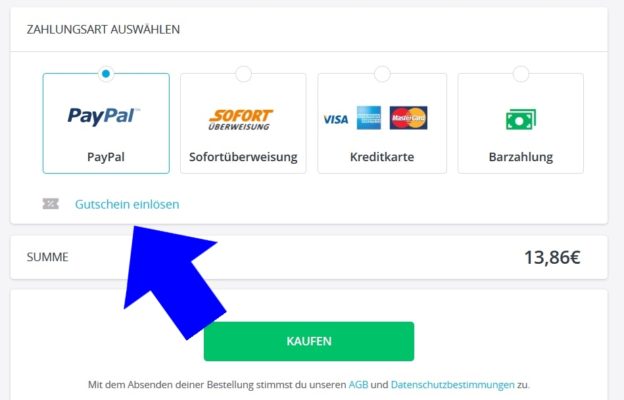
Task: Click the Sofort Überweisung logo
Action: 241,120
